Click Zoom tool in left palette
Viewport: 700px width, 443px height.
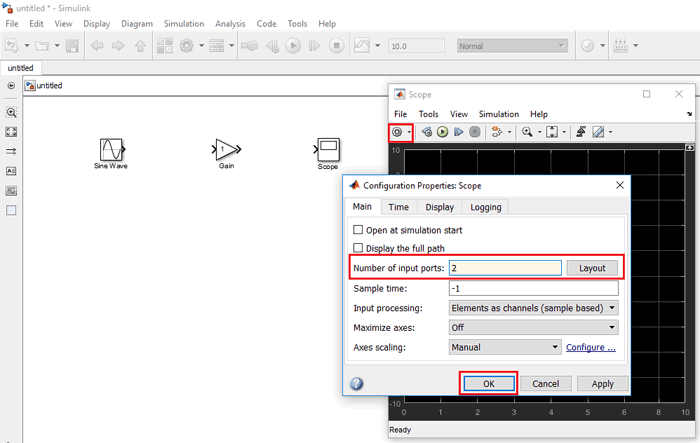pos(11,113)
